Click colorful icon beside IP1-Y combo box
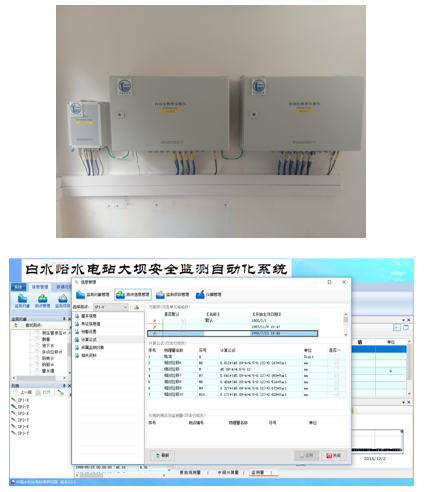425x492 pixels. tap(136, 307)
